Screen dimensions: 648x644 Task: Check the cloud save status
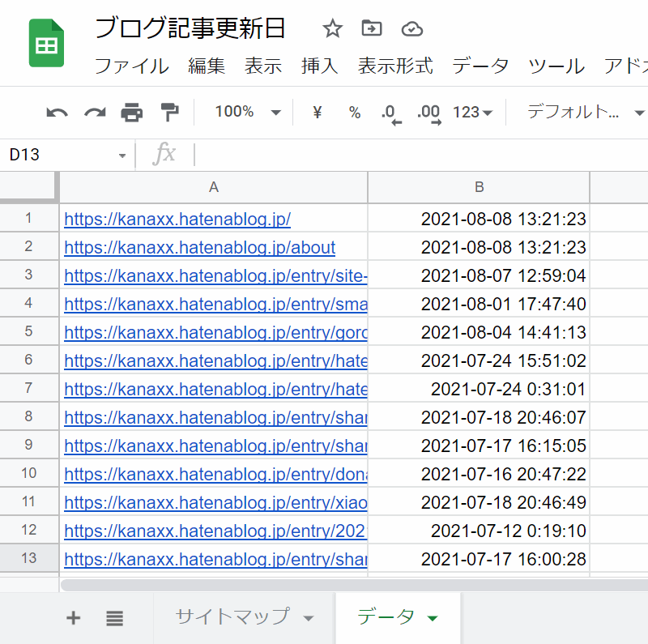tap(412, 28)
